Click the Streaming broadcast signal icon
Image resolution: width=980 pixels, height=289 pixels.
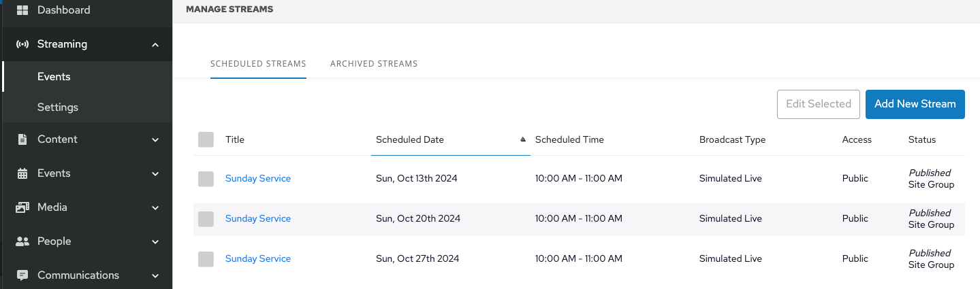22,44
